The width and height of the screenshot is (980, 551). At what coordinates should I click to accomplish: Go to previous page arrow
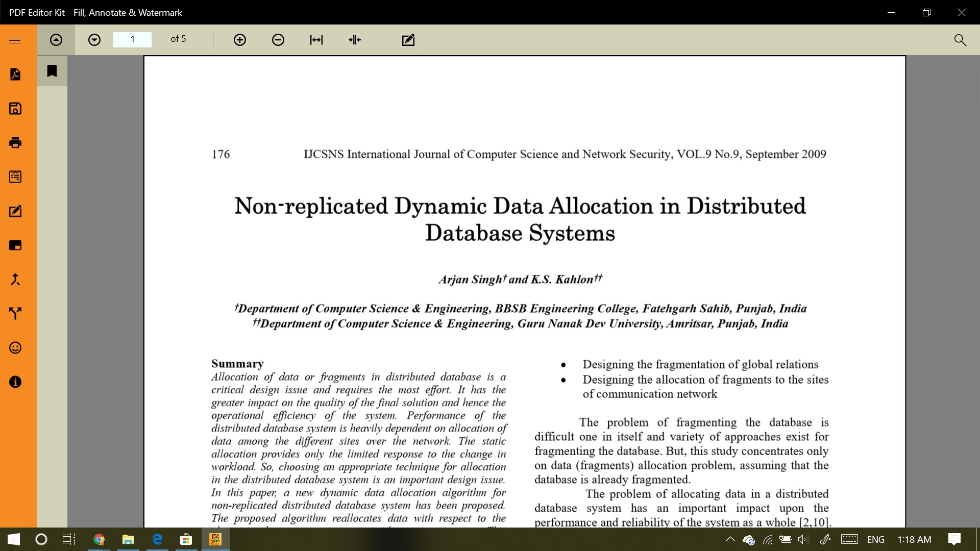pos(56,40)
